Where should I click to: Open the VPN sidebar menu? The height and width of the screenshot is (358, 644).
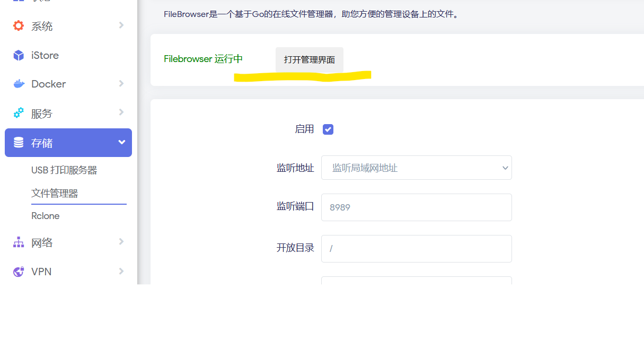coord(68,272)
